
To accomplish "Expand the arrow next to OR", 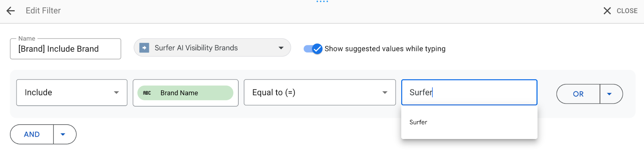I will [x=609, y=94].
